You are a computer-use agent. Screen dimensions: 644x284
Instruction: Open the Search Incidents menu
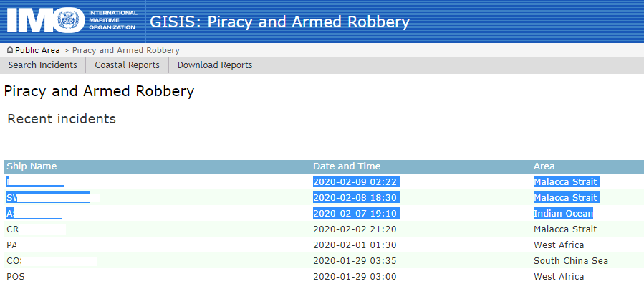pyautogui.click(x=43, y=65)
